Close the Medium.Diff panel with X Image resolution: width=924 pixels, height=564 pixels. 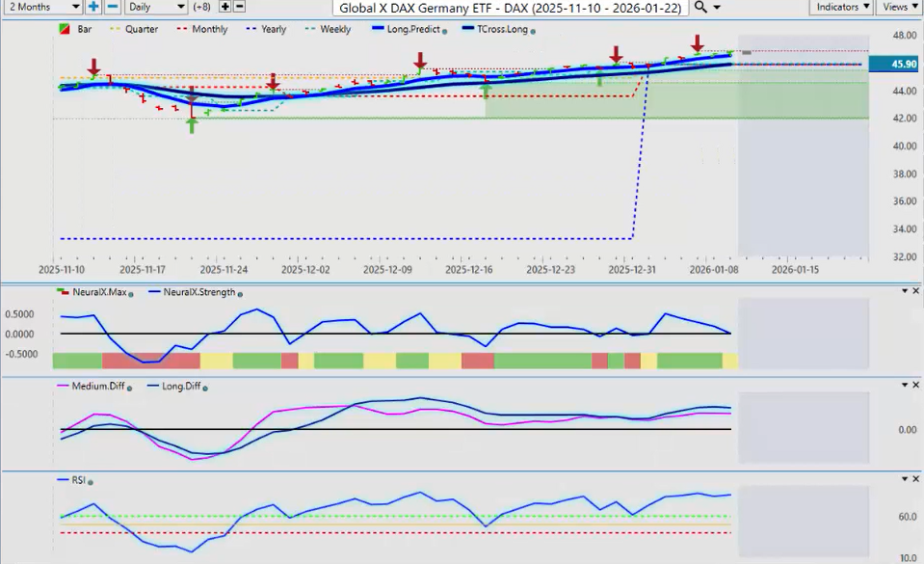tap(915, 386)
